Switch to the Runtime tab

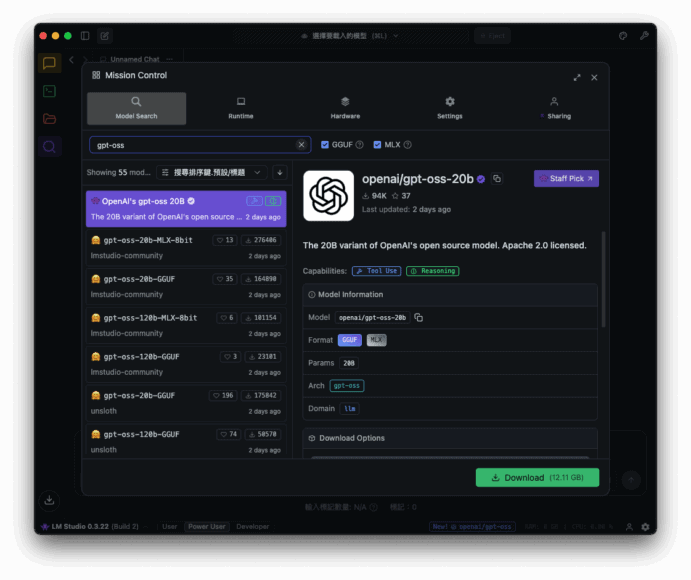pos(241,108)
